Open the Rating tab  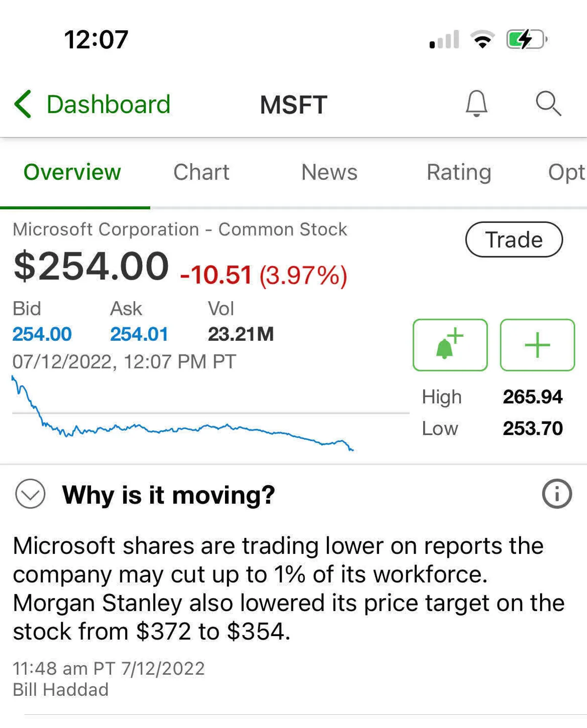pos(459,172)
